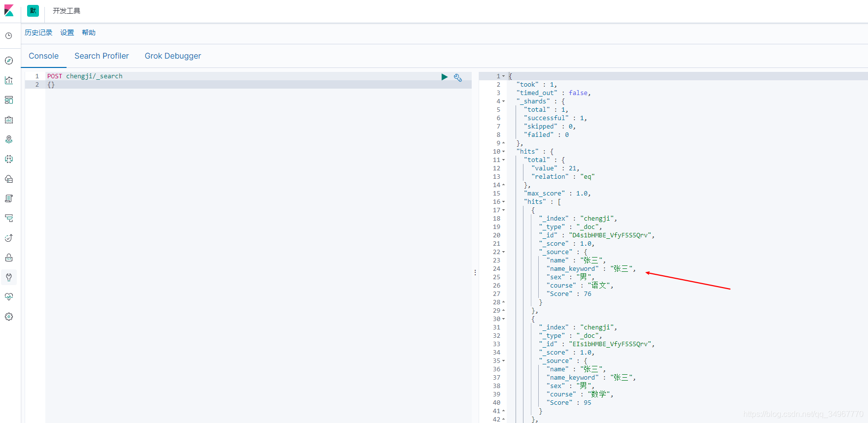Click the 开发工具 breadcrumb
This screenshot has height=423, width=868.
pos(67,11)
